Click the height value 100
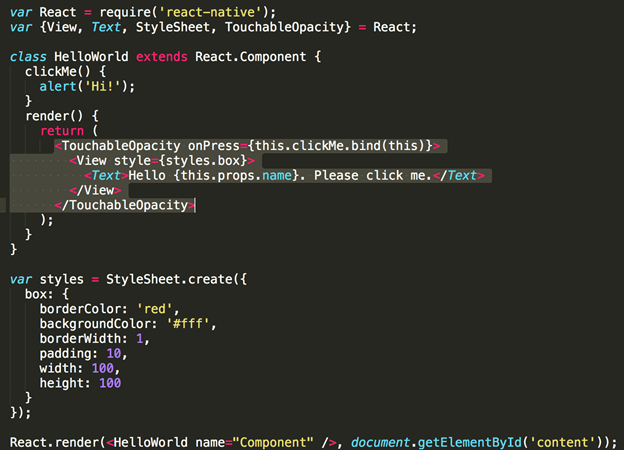 click(110, 383)
